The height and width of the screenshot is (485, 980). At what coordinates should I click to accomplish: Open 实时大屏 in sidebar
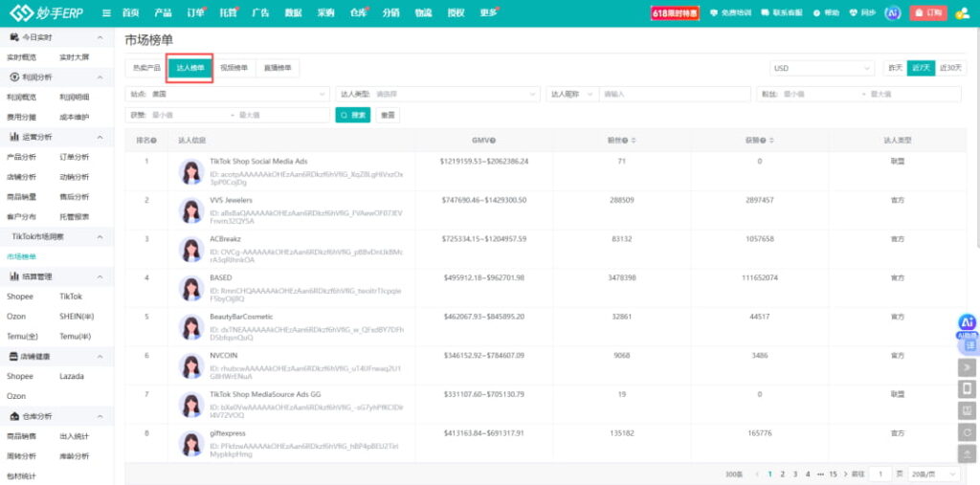(75, 57)
